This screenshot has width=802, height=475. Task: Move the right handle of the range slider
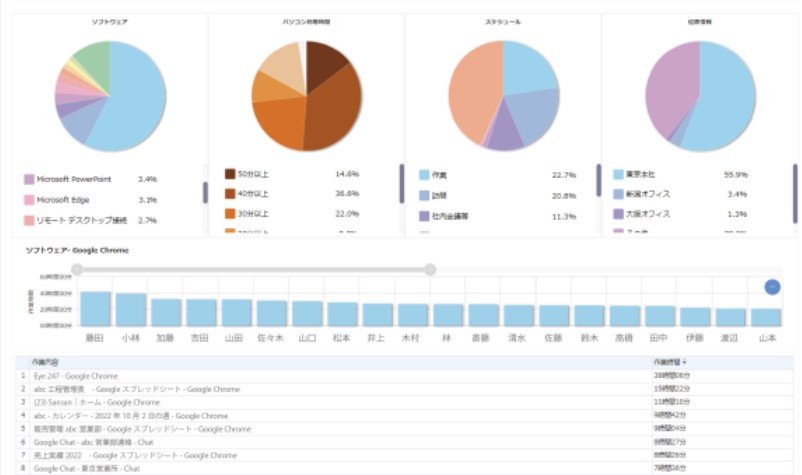tap(430, 269)
